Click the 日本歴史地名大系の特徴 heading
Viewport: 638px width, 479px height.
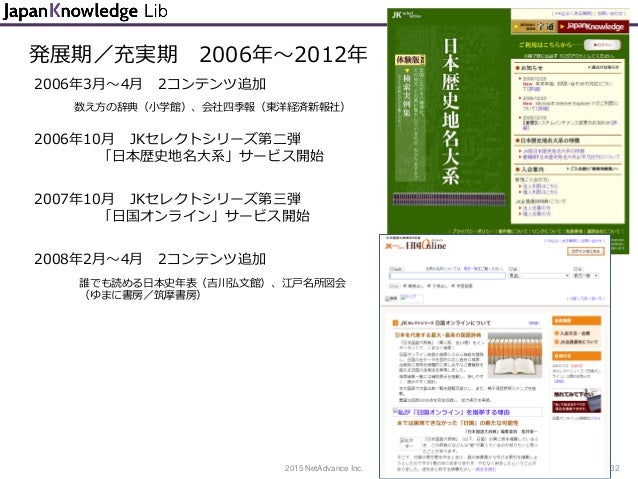(550, 140)
